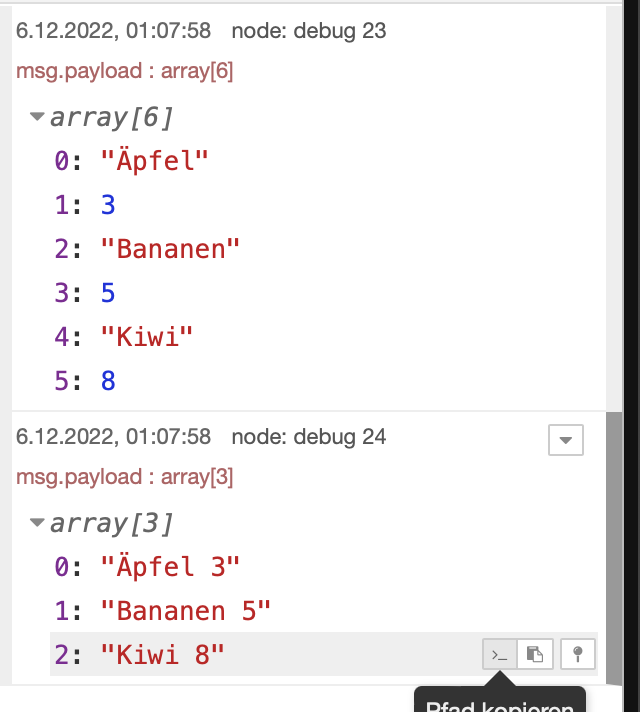Select the "Äpfel 3" string entry
This screenshot has height=712, width=640.
[170, 567]
